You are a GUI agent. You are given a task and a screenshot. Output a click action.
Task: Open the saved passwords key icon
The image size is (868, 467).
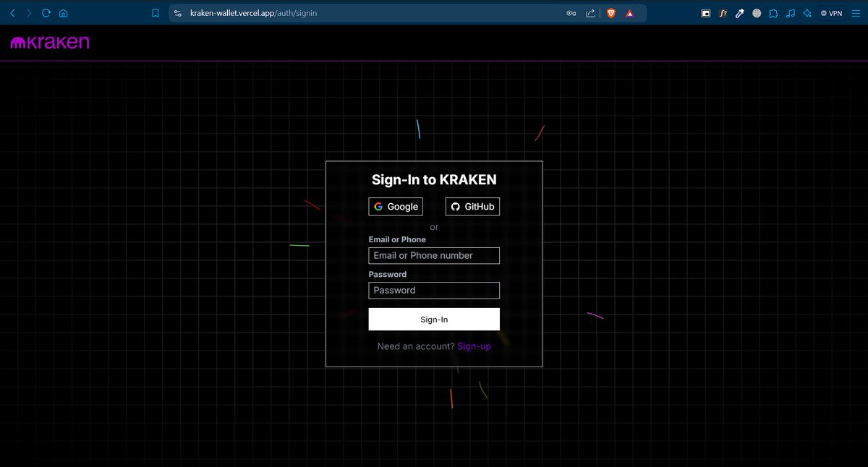tap(571, 13)
